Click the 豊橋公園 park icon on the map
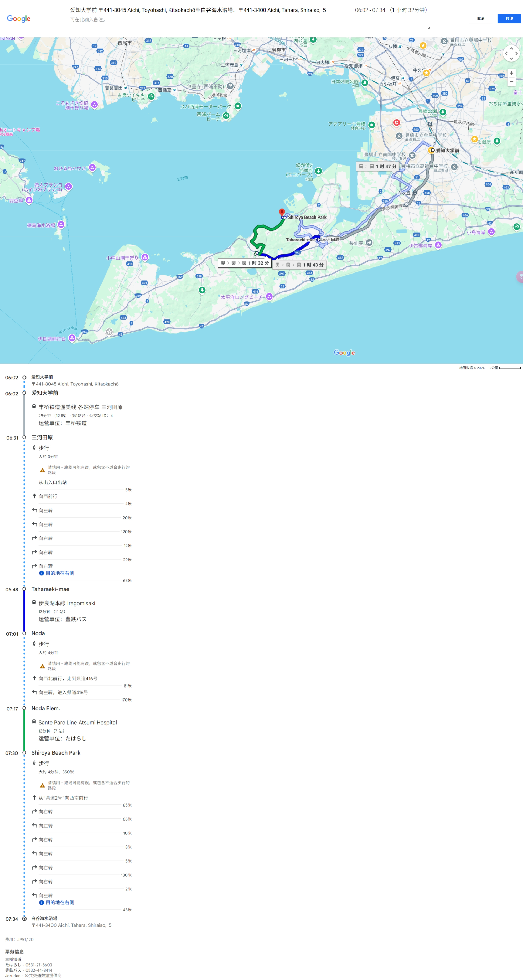523x980 pixels. 442,112
